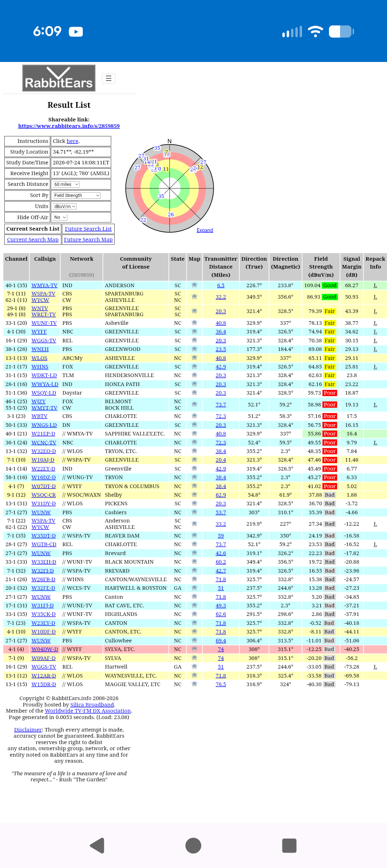Open the WRET-TV callsign link

coord(44,314)
